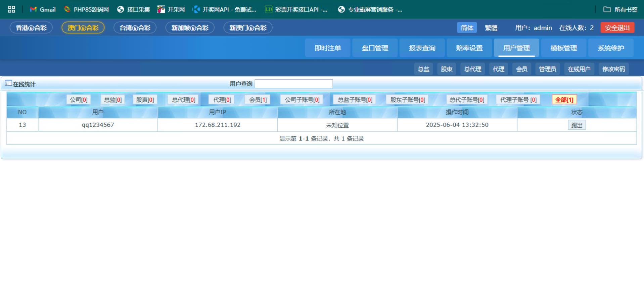Click the 安全退出 logout button
Screen dimensions: 644x296
[x=617, y=28]
